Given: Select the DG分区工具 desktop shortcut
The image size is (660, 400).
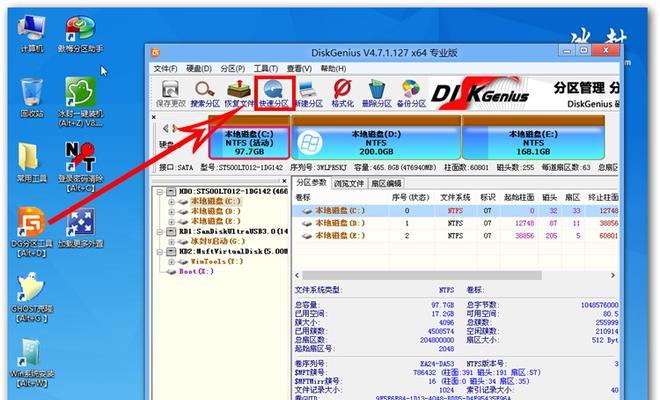Looking at the screenshot, I should click(32, 232).
